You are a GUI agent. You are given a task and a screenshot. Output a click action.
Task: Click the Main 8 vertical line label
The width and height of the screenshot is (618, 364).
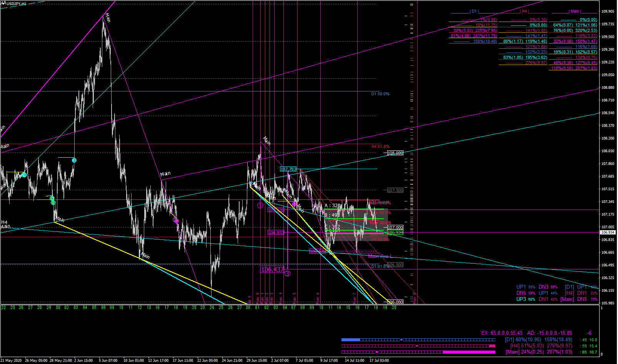coord(415,298)
